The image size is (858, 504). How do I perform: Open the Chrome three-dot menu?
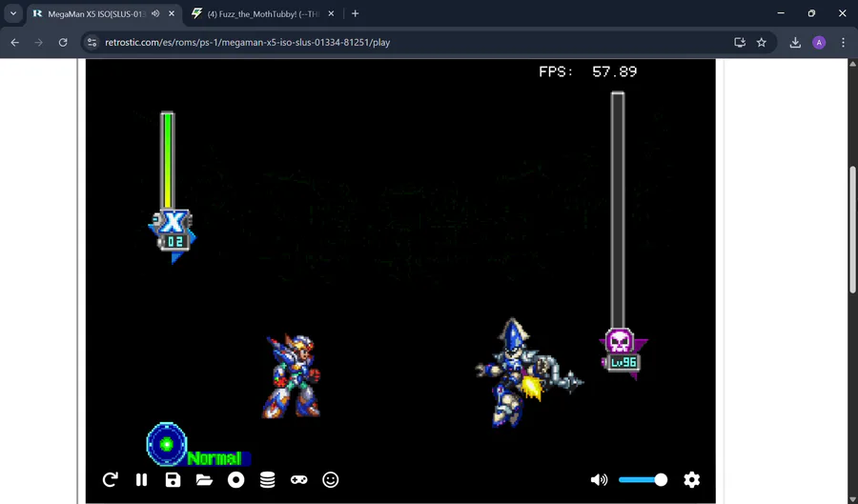843,42
